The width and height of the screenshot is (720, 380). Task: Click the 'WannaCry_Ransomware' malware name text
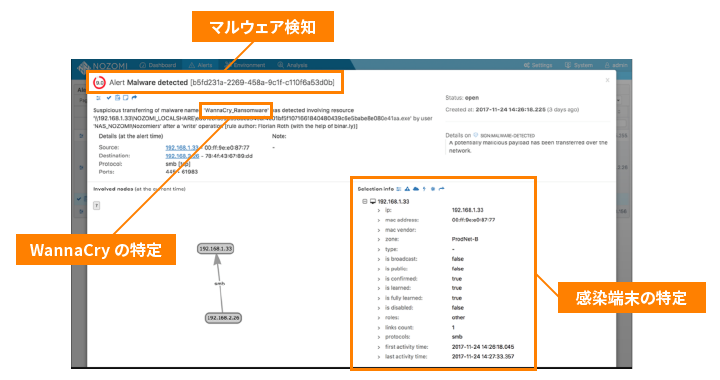click(236, 111)
